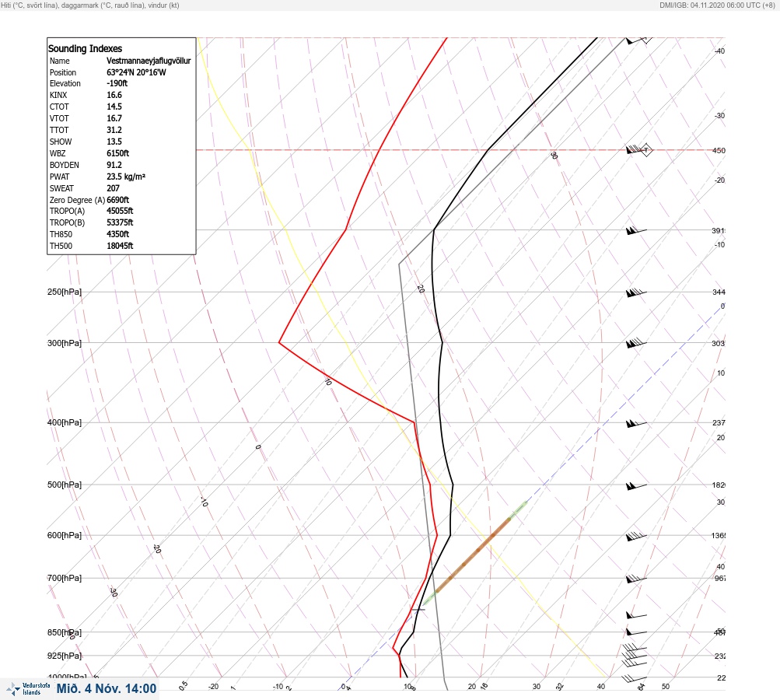Click the wind barb on the 300 hPa line
Screen dimensions: 780x700
636,343
